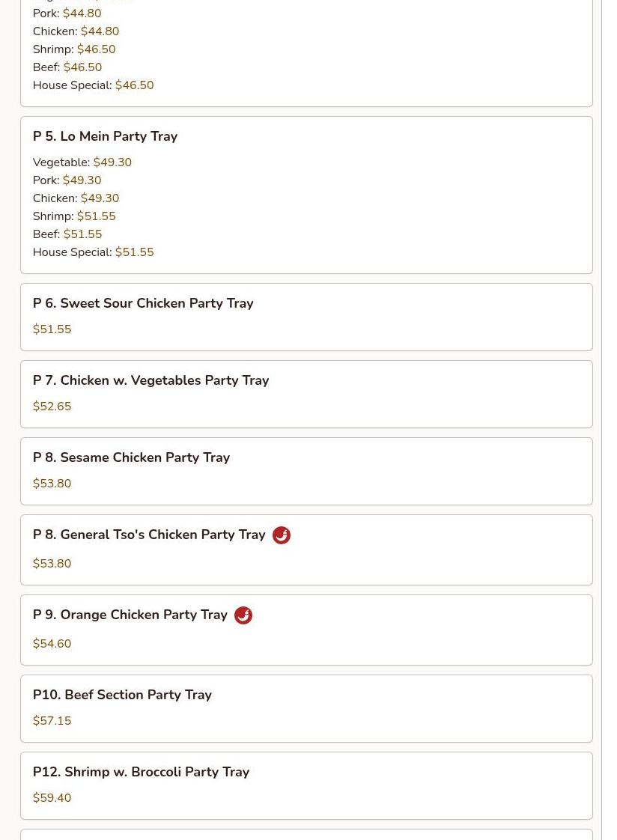Open P 9. Orange Chicken Party Tray
The height and width of the screenshot is (840, 617).
130,615
